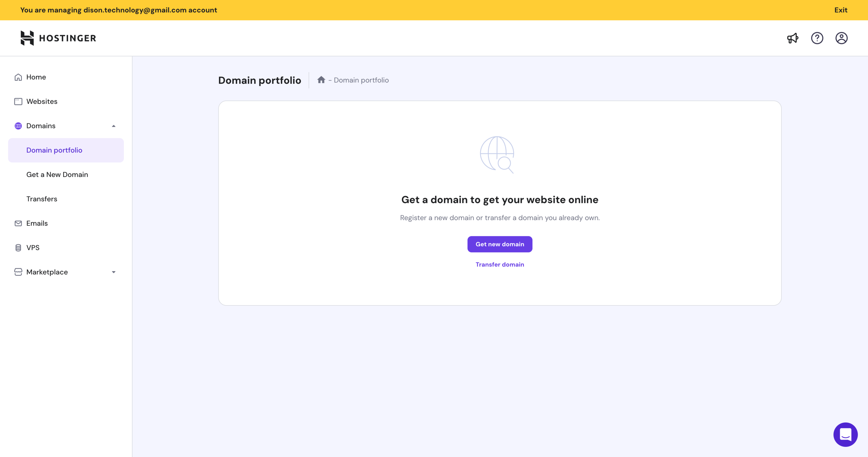This screenshot has width=868, height=457.
Task: Click the Home icon in sidebar
Action: pyautogui.click(x=18, y=77)
